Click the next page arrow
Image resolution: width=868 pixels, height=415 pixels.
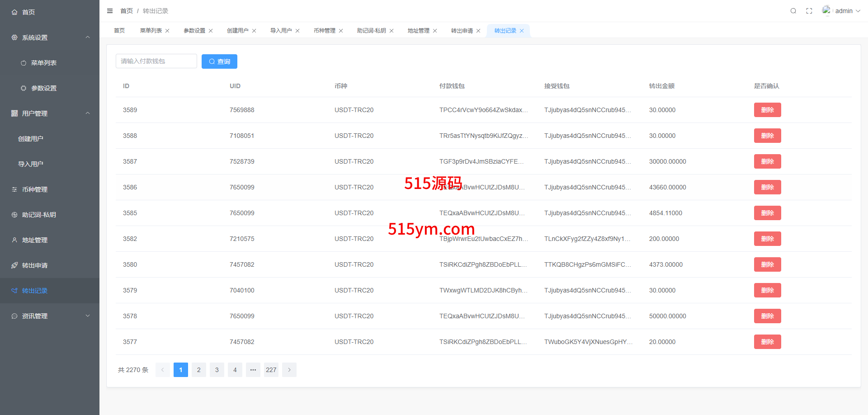click(289, 370)
